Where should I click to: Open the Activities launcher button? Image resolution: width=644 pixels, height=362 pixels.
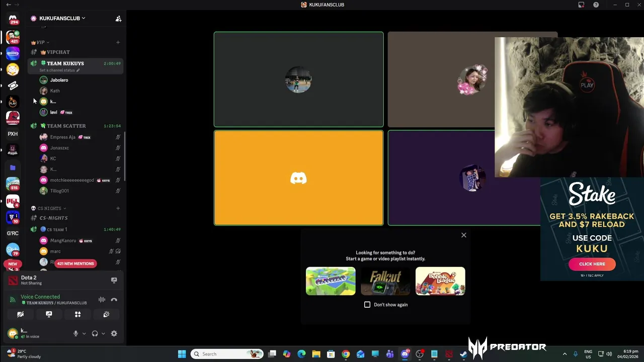point(77,314)
